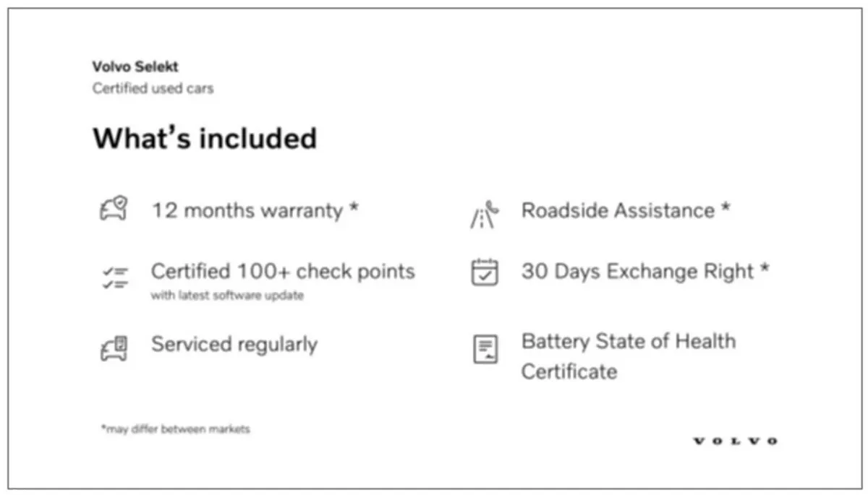Image resolution: width=868 pixels, height=495 pixels.
Task: Click the with latest software update note
Action: pos(227,296)
